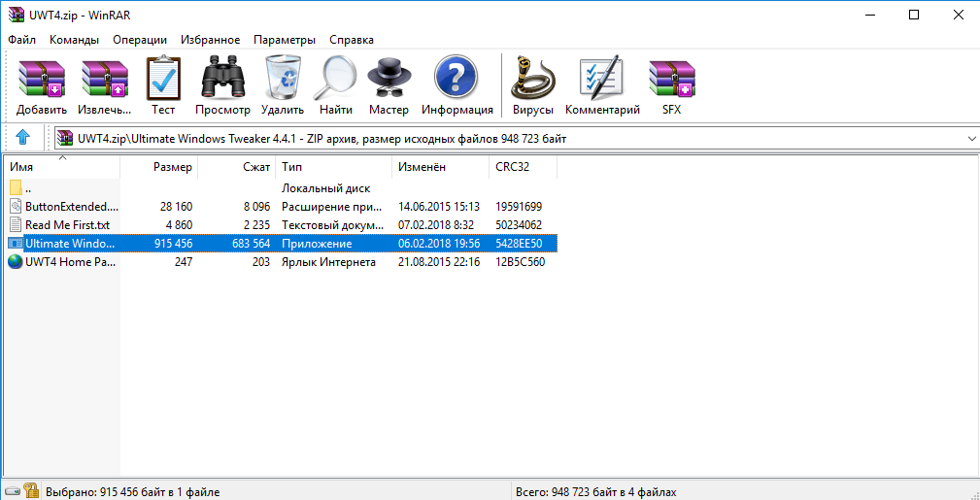Screen dimensions: 980x500
Task: Click the archive icon in address bar
Action: coord(66,138)
